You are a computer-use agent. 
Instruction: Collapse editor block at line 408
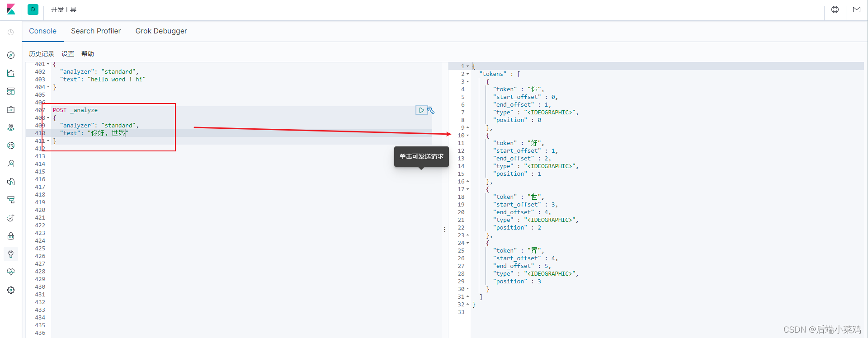tap(48, 118)
